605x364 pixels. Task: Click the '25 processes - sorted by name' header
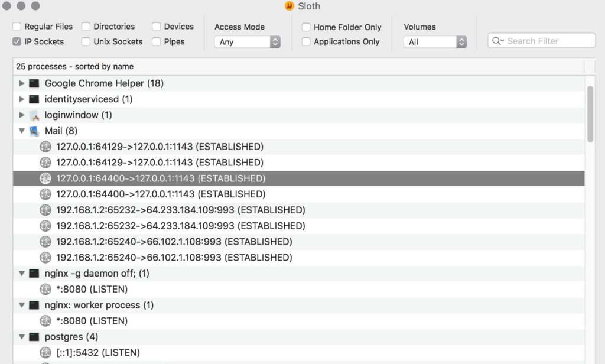pos(75,66)
